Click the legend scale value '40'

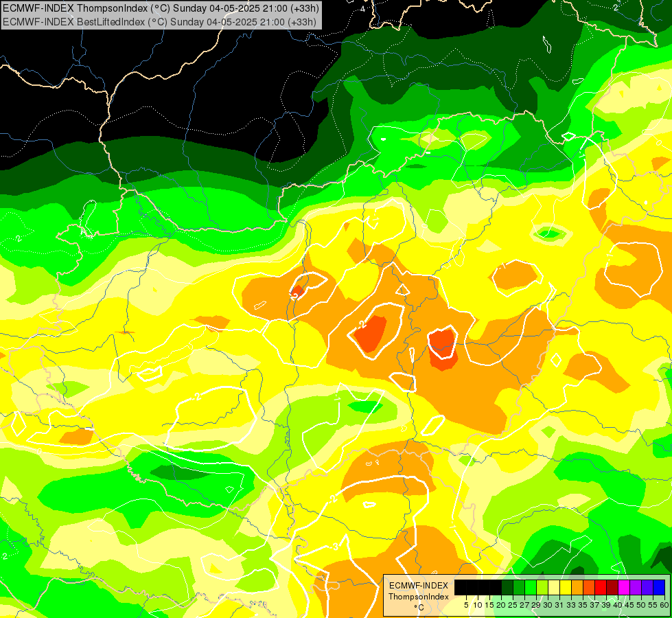coord(618,605)
